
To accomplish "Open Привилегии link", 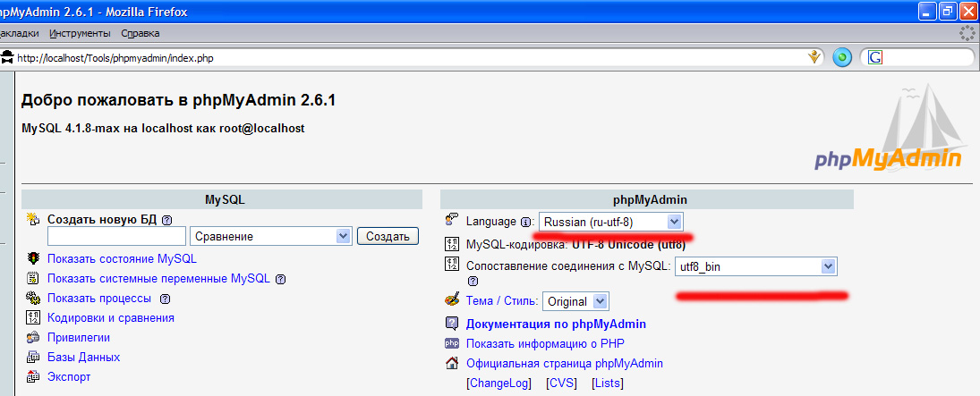I will [x=79, y=338].
